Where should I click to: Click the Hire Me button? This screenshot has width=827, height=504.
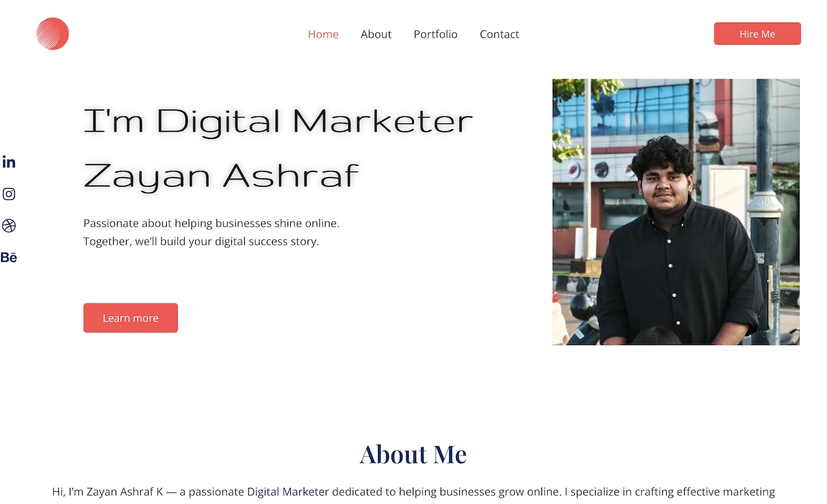click(x=757, y=34)
